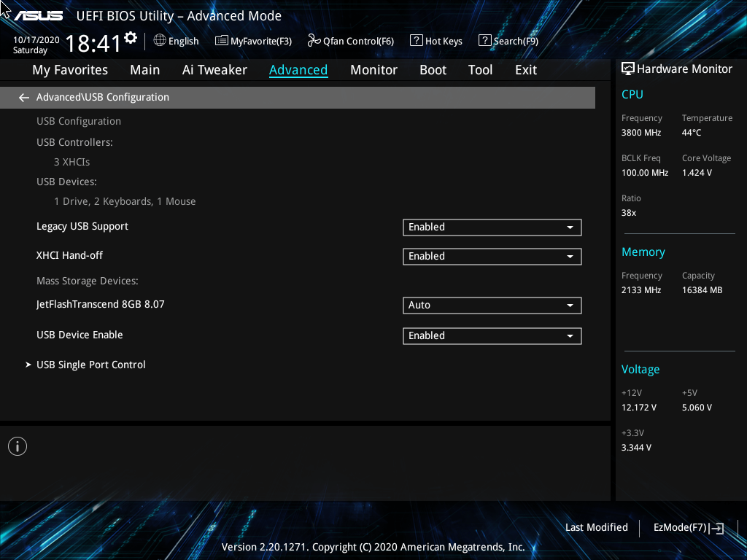Screen dimensions: 747x560
Task: Open the JetFlashTranscend 8GB dropdown
Action: (x=492, y=306)
